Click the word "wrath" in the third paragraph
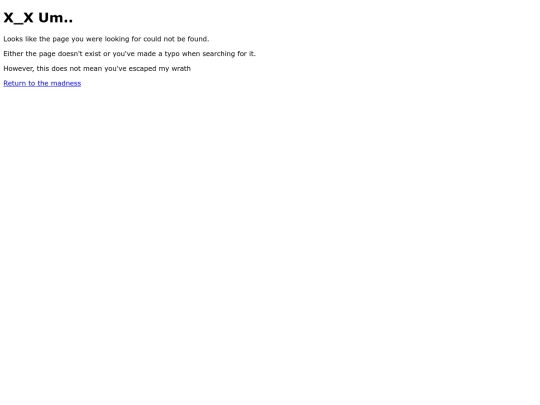 181,69
